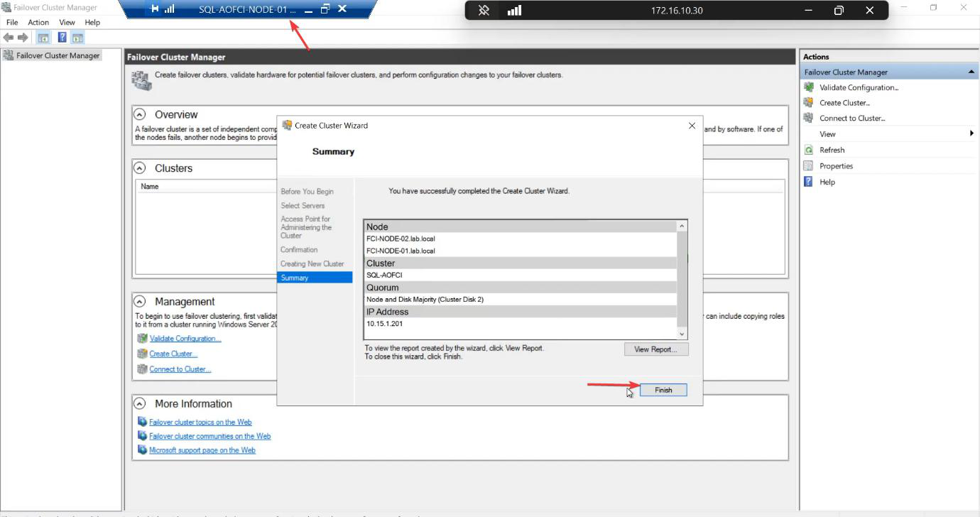Click the Back arrow toolbar icon
980x517 pixels.
(9, 38)
